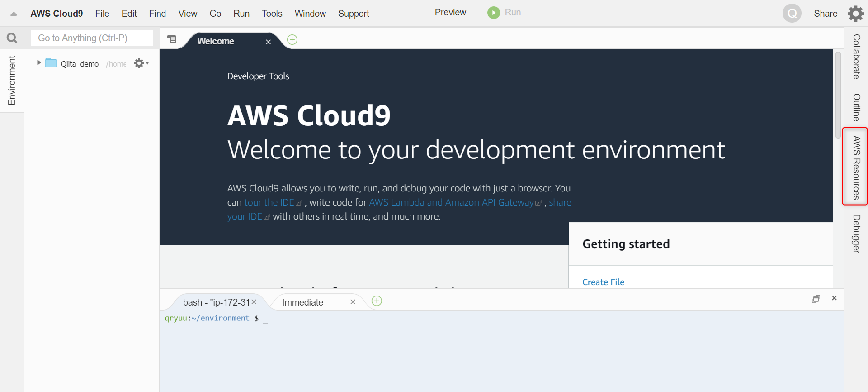Open the tab list icon beside Welcome tab

point(172,39)
